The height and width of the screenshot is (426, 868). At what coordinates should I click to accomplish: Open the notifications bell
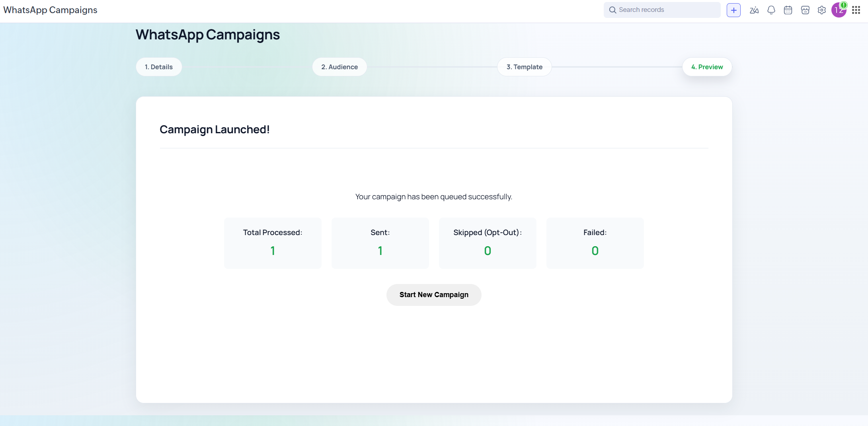click(771, 10)
